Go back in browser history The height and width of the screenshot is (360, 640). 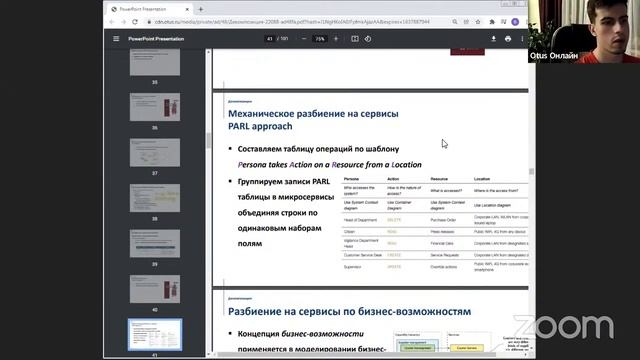pos(112,22)
